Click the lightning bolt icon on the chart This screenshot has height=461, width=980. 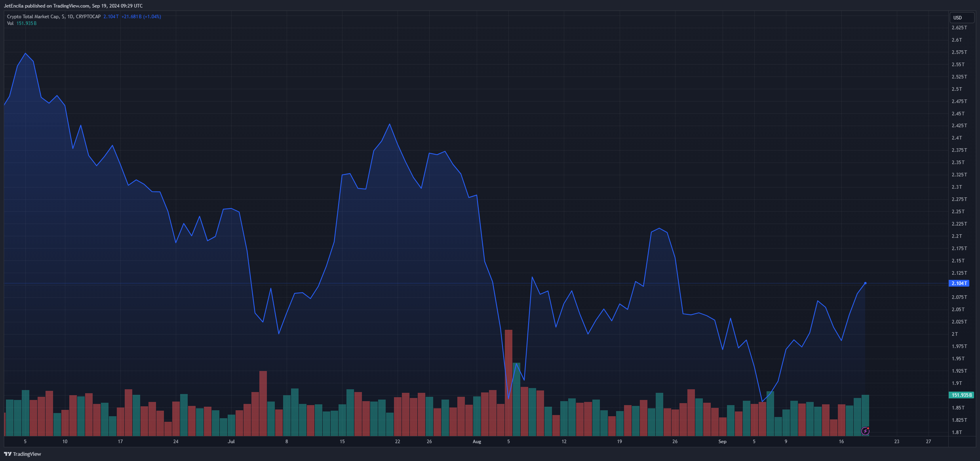(x=865, y=431)
